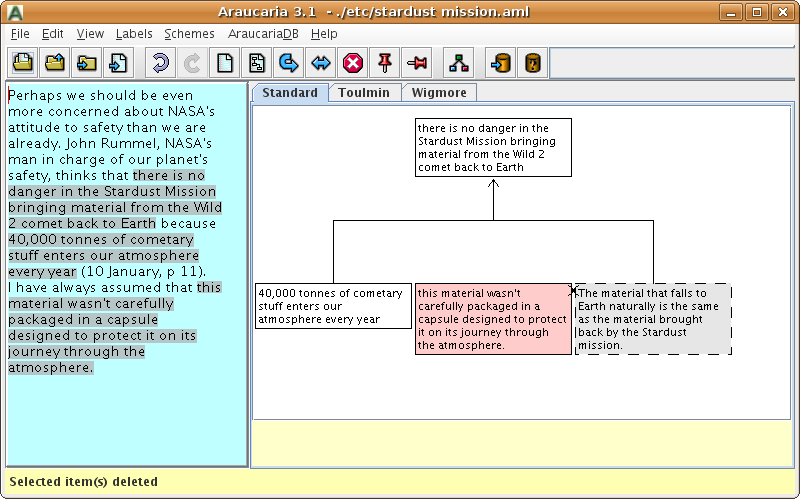This screenshot has width=800, height=499.
Task: Select the dashed 'material that falls to Earth' node
Action: (x=654, y=319)
